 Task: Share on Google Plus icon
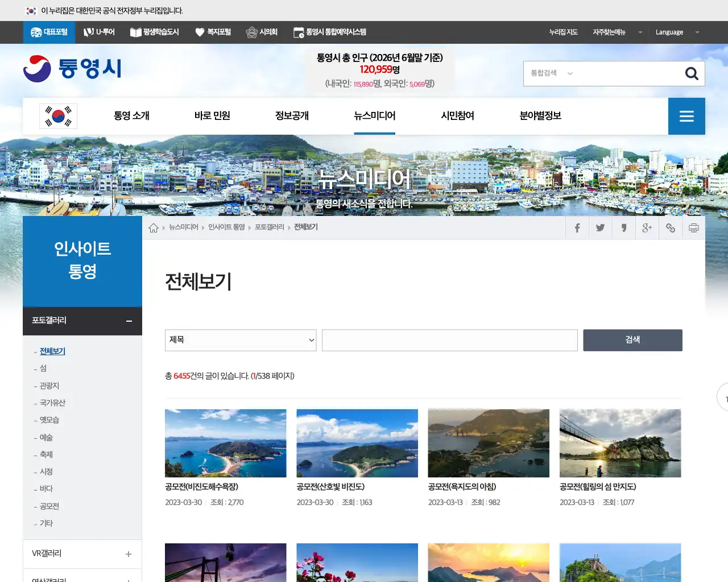pos(647,228)
